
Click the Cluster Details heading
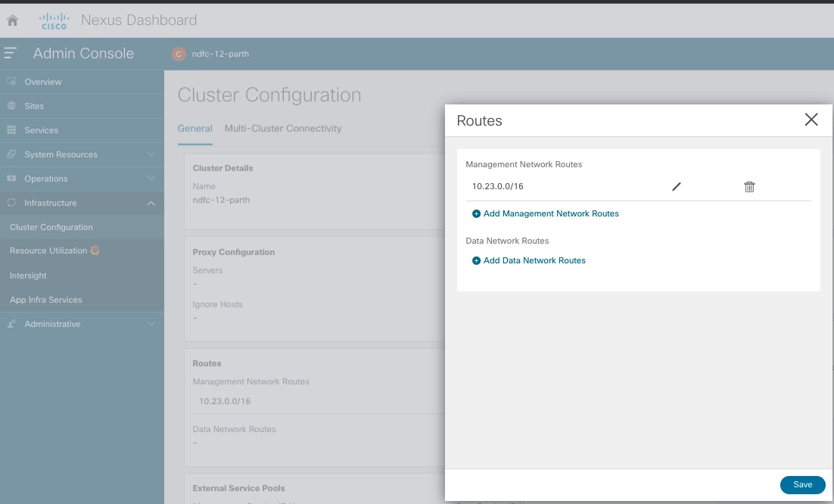223,168
